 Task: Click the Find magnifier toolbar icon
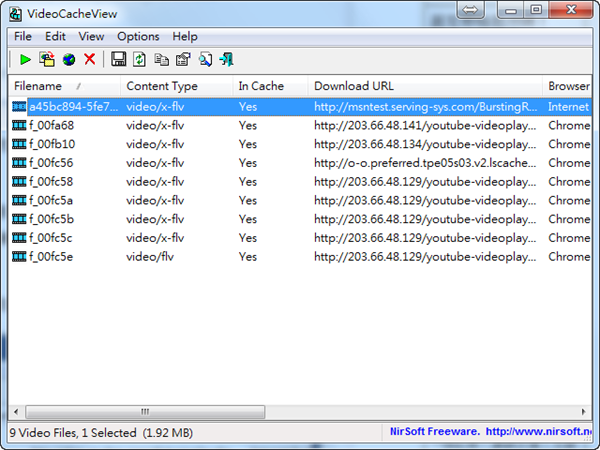click(x=205, y=60)
